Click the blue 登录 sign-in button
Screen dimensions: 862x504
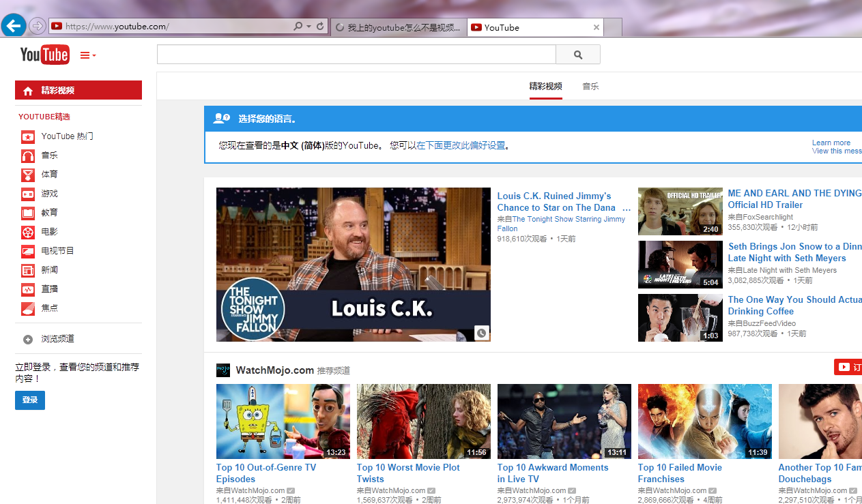tap(30, 400)
